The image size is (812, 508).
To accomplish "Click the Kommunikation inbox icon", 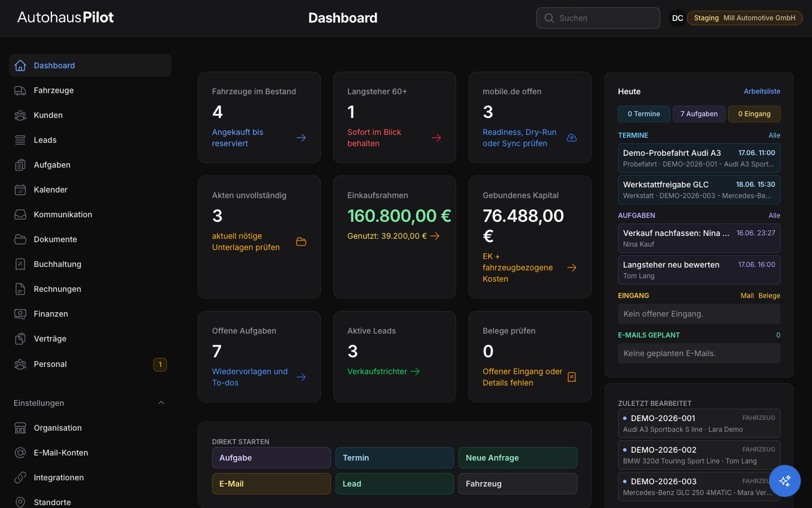I will [x=20, y=214].
